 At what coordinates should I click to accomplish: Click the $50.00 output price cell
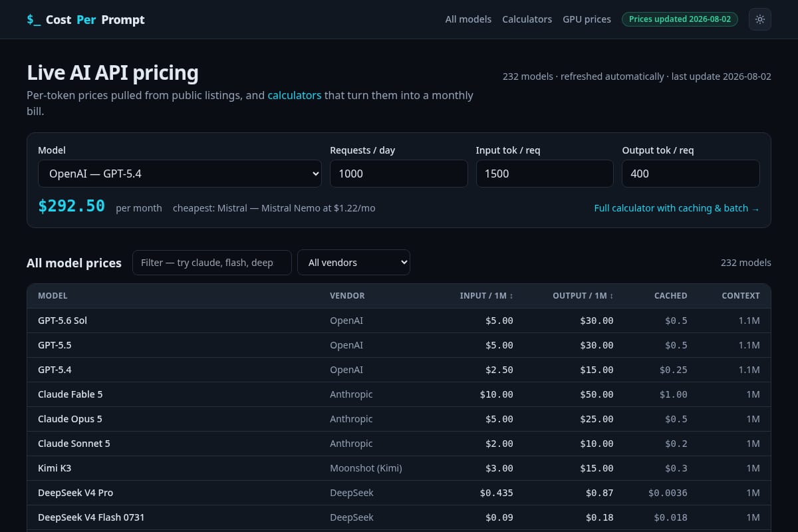pyautogui.click(x=597, y=394)
